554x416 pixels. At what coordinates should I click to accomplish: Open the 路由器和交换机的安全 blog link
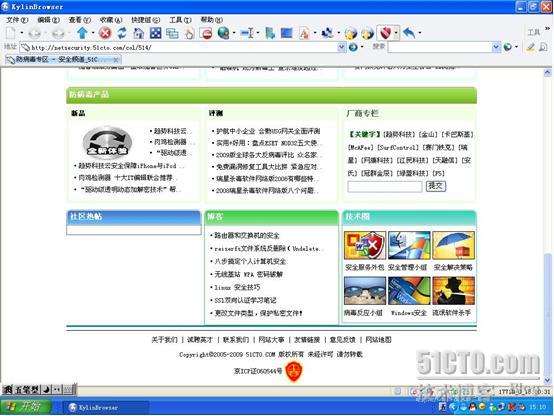[247, 235]
